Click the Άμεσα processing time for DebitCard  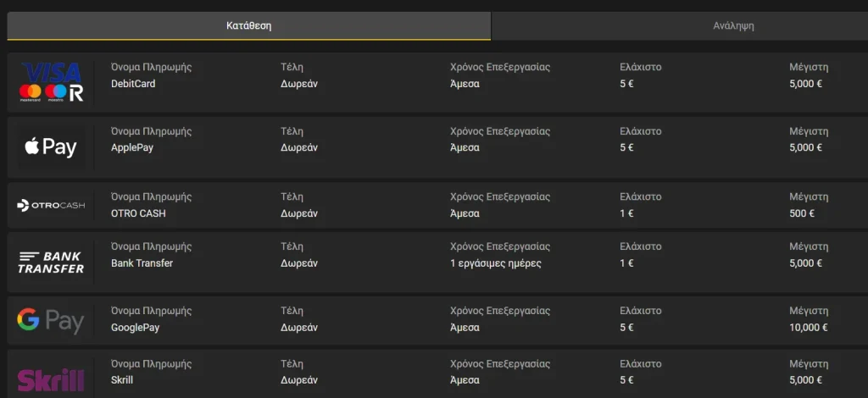[465, 84]
